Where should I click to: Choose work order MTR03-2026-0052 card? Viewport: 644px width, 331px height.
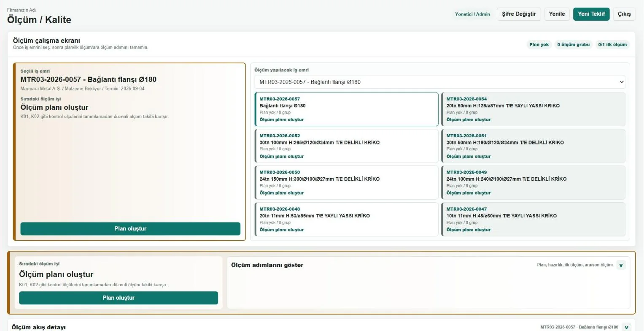347,146
